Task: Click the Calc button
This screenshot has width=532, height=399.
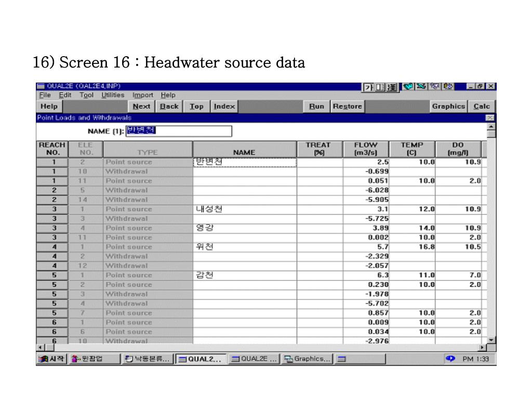Action: tap(482, 107)
